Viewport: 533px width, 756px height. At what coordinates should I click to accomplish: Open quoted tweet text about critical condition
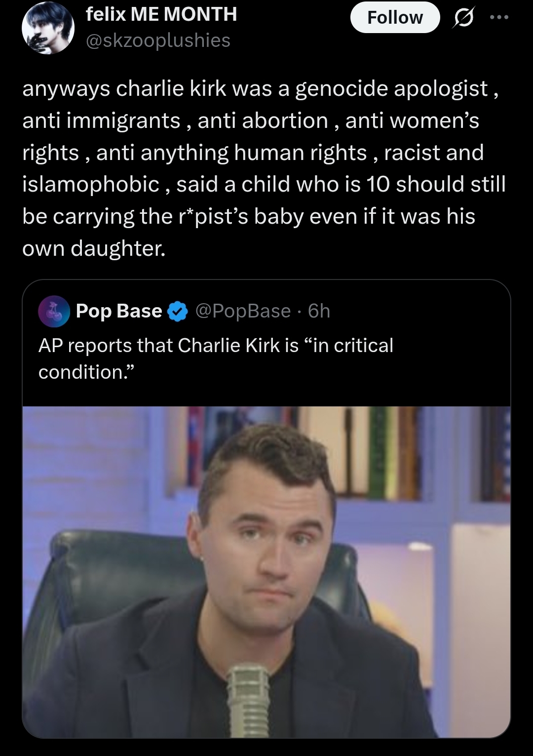click(x=216, y=358)
